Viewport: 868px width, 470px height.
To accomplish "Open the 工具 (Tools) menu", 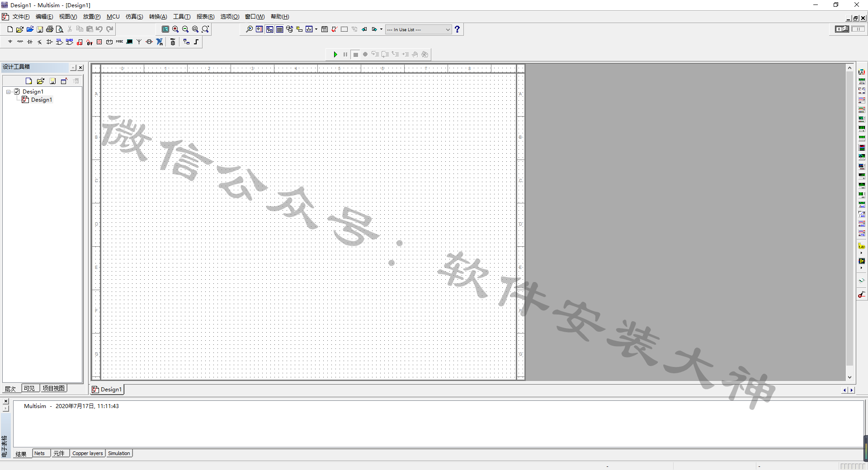I will pos(182,17).
